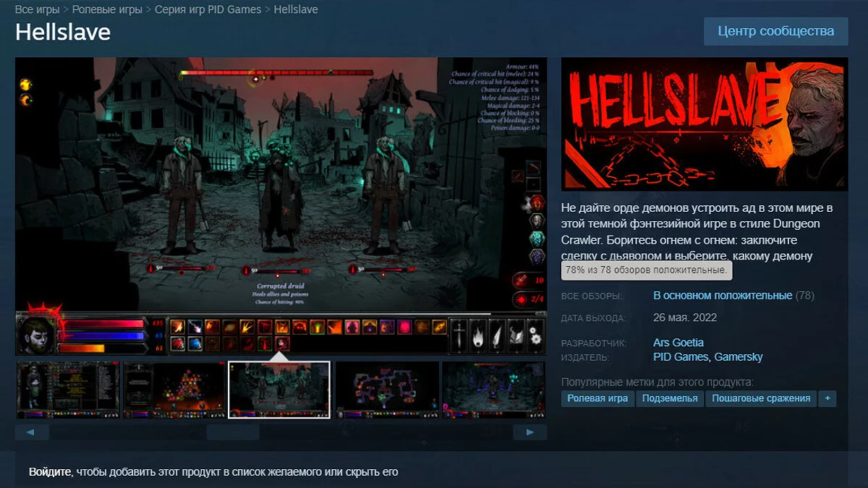The height and width of the screenshot is (488, 868).
Task: Select the Ролевая игра tag
Action: coord(597,398)
